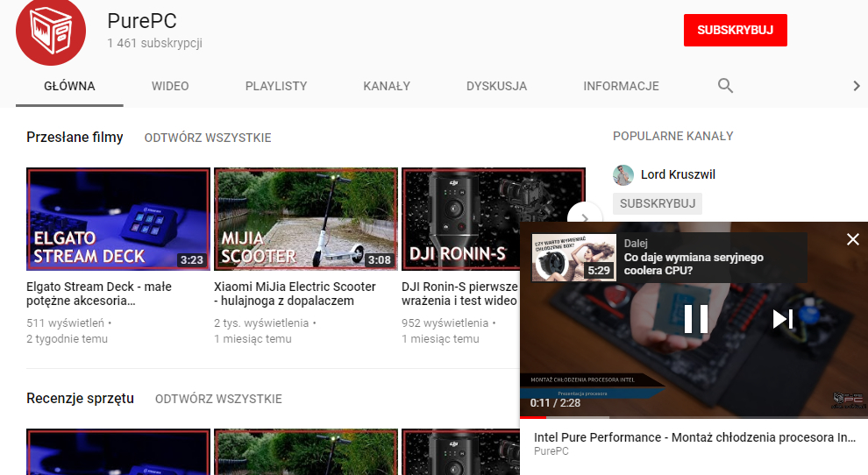The height and width of the screenshot is (475, 868).
Task: Open Intel Pure Performance miniplayer title
Action: (694, 437)
